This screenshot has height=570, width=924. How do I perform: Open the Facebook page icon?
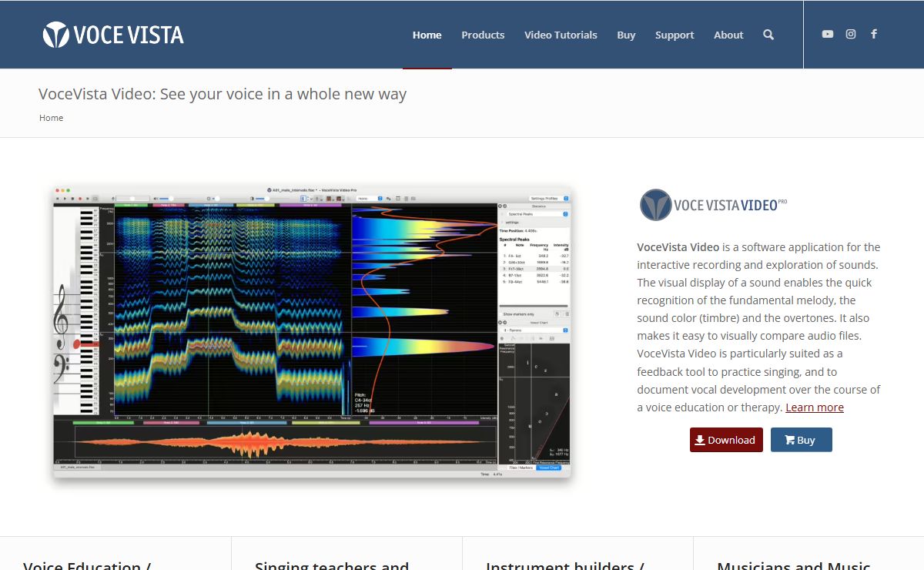[874, 34]
